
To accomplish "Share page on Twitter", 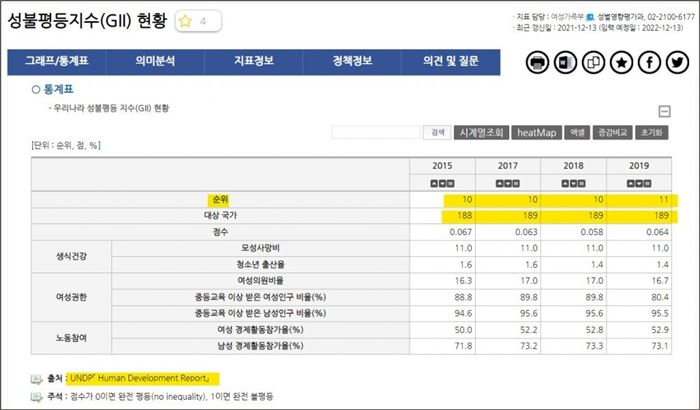I will point(677,63).
